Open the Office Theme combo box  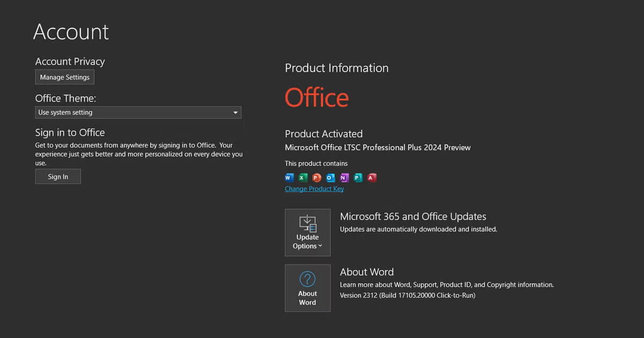[138, 113]
